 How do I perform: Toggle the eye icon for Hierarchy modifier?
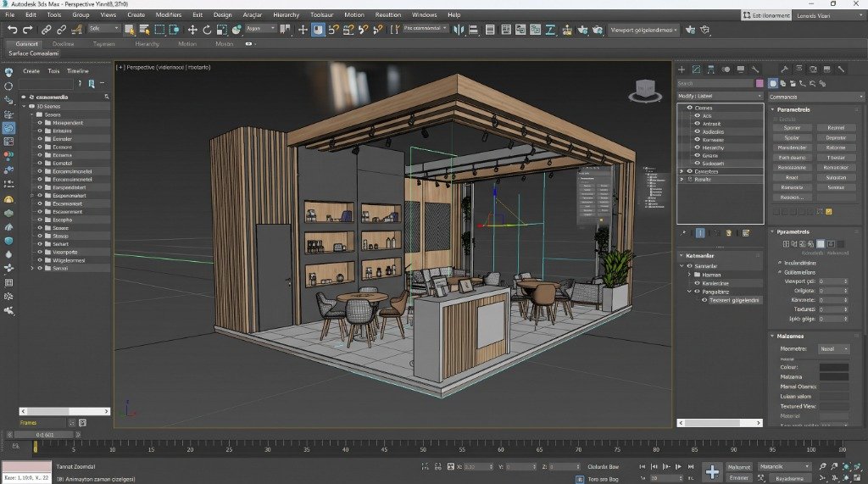click(698, 147)
